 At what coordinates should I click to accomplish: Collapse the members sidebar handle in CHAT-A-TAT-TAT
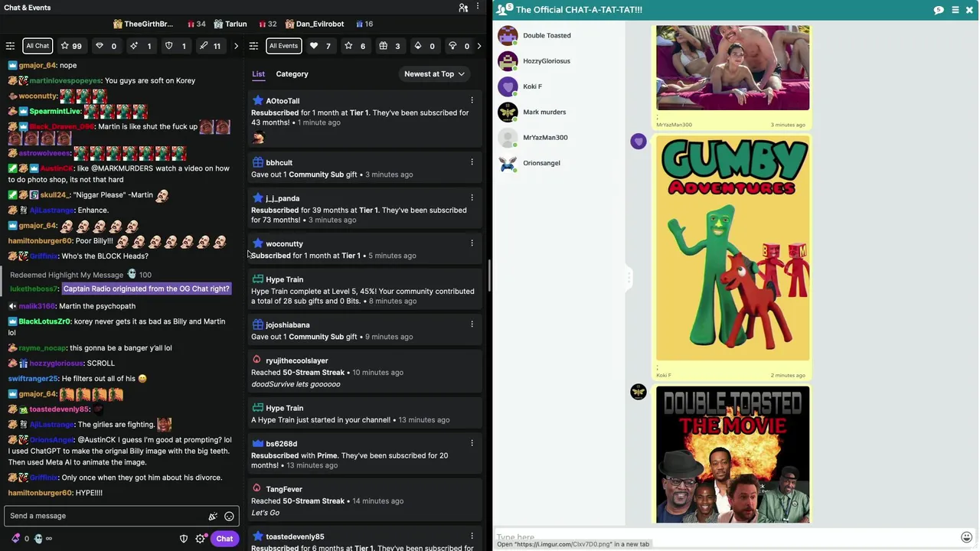(629, 277)
